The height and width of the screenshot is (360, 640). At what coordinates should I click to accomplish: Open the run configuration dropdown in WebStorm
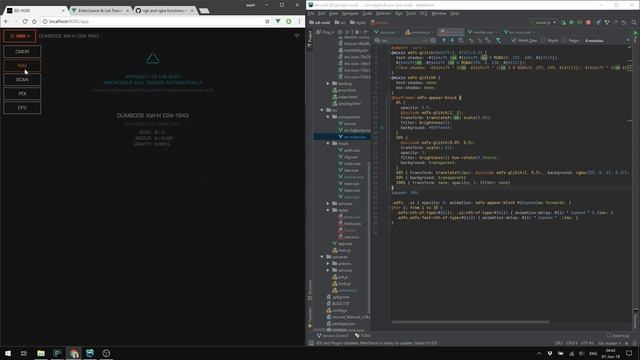point(544,22)
